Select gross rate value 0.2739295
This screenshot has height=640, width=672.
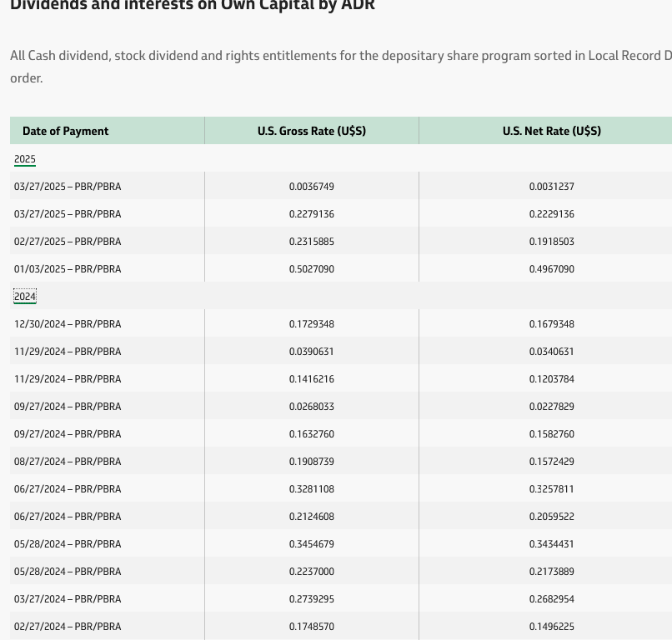point(312,598)
